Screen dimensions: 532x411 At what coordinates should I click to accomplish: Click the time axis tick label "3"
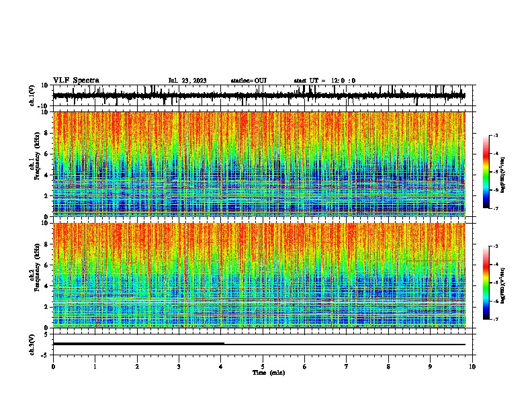click(x=179, y=367)
